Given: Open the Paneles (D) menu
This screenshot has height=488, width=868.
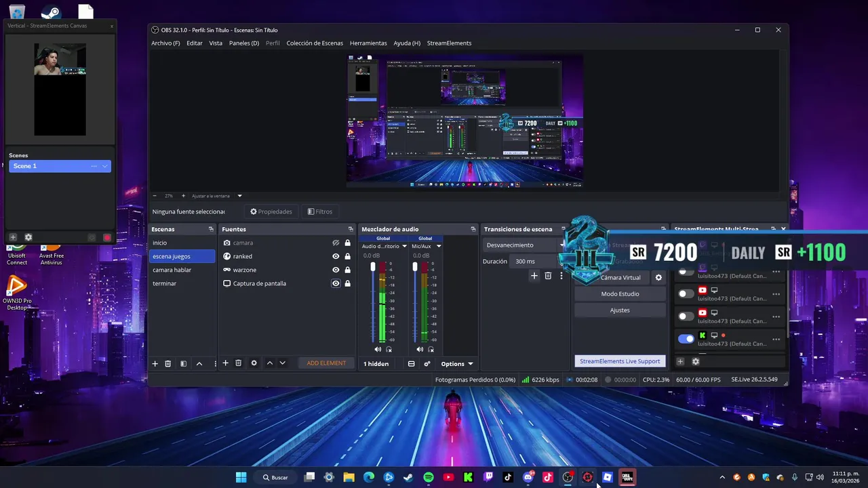Looking at the screenshot, I should [x=244, y=43].
